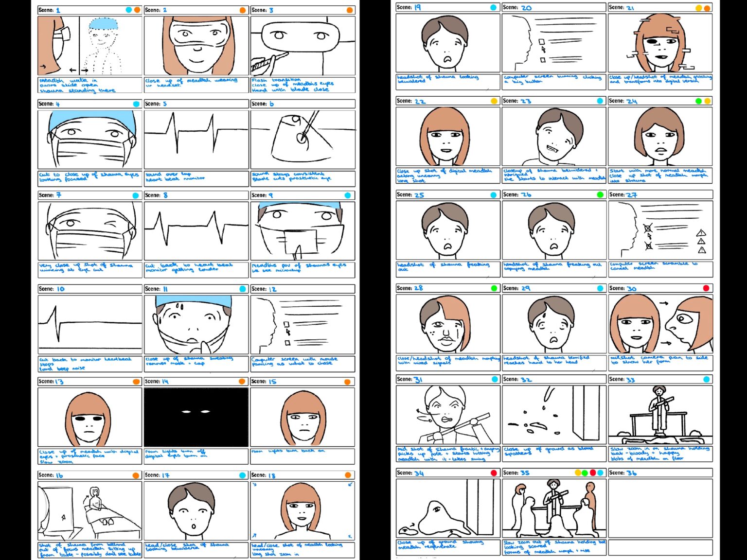
Task: Select the Scene 5 heartbeat monitor frame
Action: tap(196, 139)
